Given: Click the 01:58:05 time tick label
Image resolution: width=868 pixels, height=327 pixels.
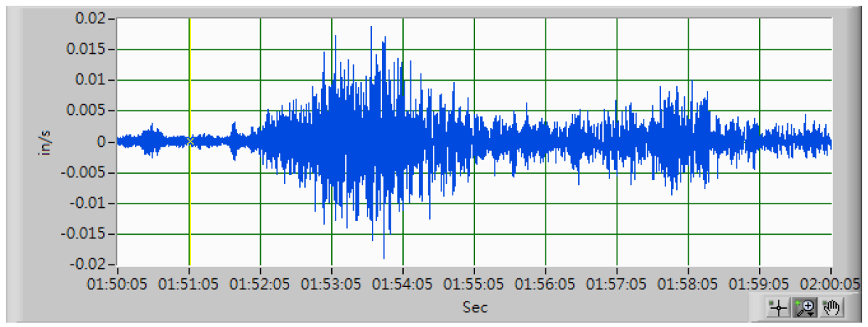Looking at the screenshot, I should (x=688, y=285).
